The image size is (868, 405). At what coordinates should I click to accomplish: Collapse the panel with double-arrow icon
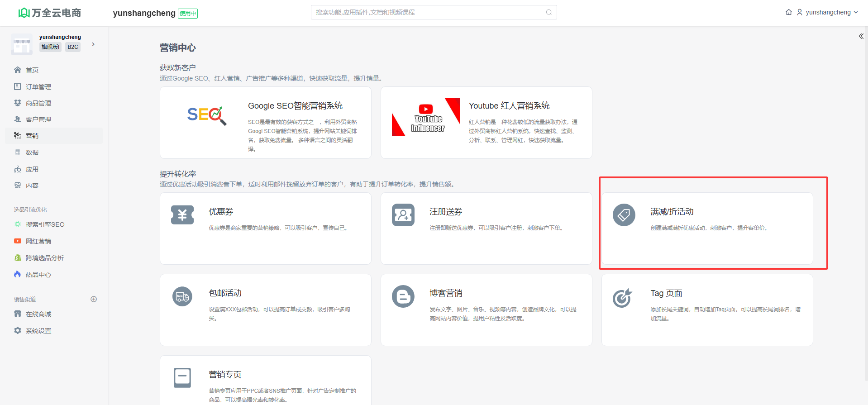861,36
